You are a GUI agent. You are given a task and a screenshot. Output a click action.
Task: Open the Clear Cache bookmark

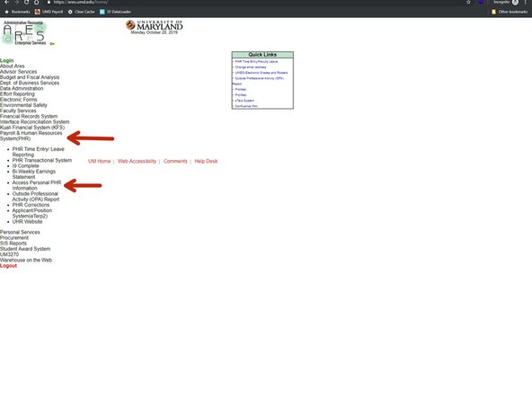pyautogui.click(x=81, y=12)
